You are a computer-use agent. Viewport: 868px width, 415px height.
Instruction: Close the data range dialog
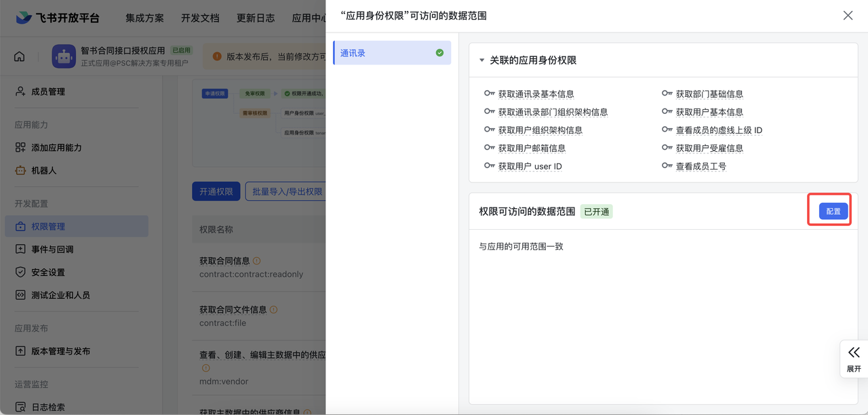point(848,16)
